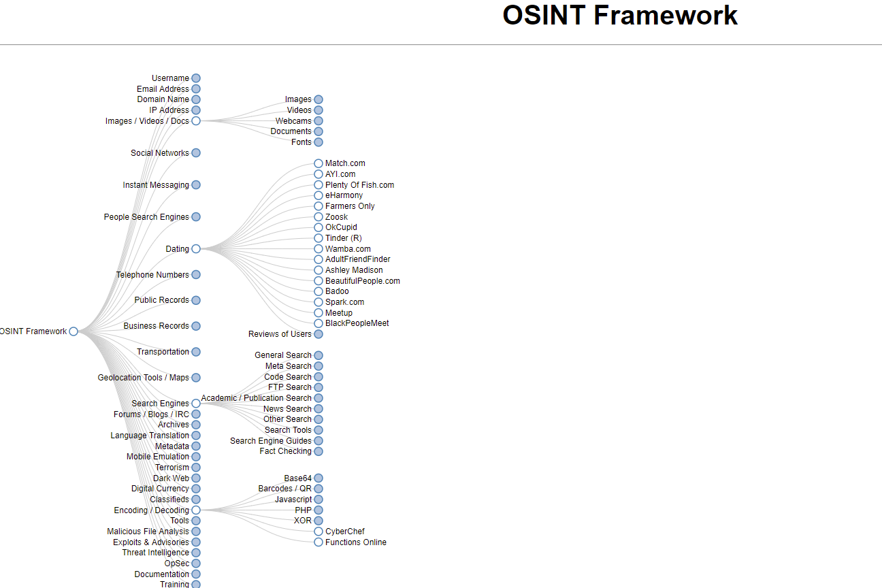Expand the Mobile Emulation node

[x=196, y=457]
